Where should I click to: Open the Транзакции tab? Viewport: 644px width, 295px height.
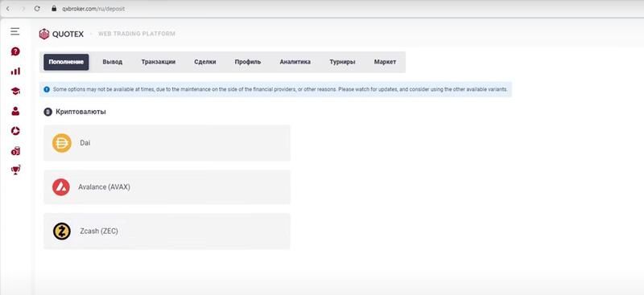pos(159,62)
